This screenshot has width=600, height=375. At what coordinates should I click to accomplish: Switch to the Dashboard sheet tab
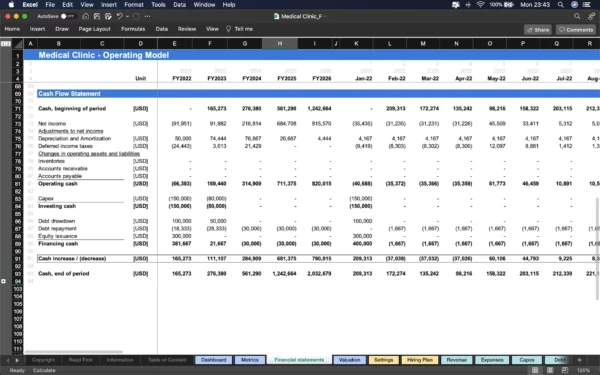click(x=214, y=360)
